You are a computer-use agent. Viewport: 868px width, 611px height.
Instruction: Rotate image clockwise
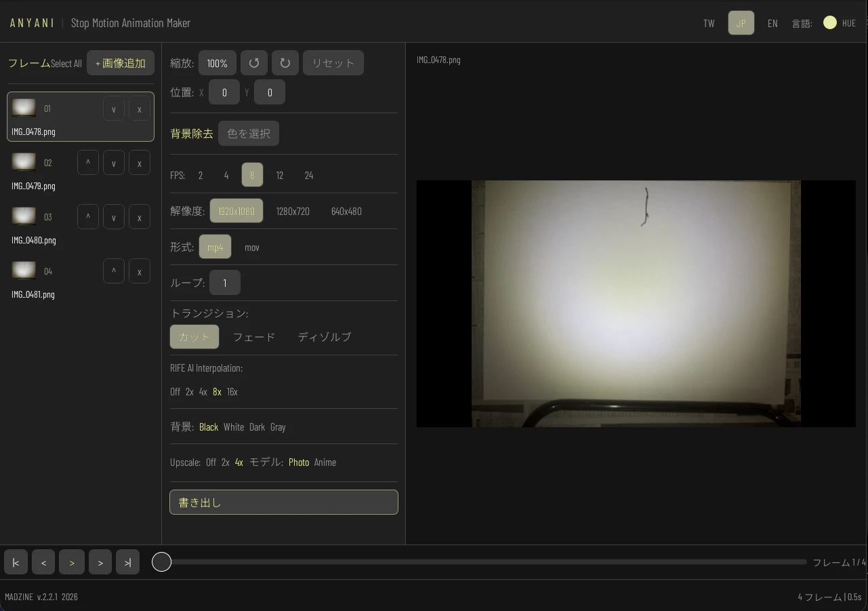(285, 63)
